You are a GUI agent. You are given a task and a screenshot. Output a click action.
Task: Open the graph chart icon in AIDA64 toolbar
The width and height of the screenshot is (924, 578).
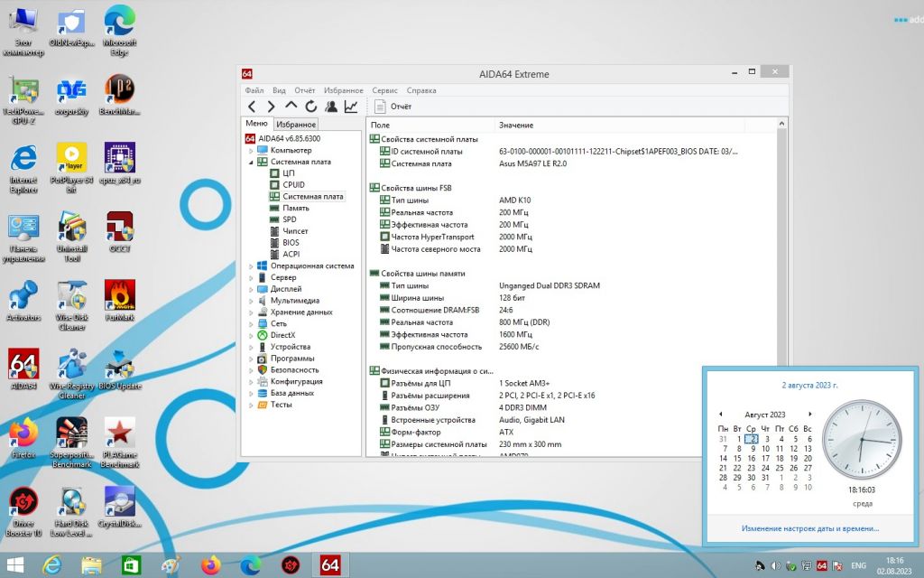[351, 107]
